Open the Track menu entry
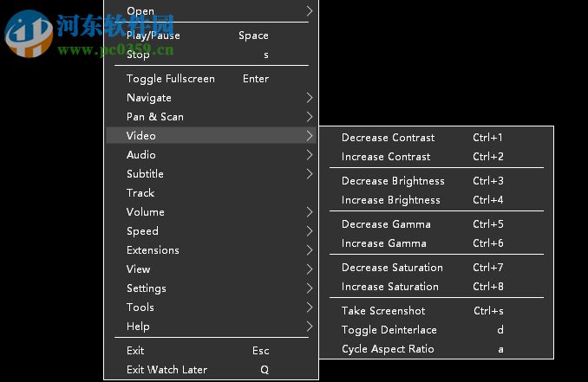Image resolution: width=588 pixels, height=382 pixels. 140,193
